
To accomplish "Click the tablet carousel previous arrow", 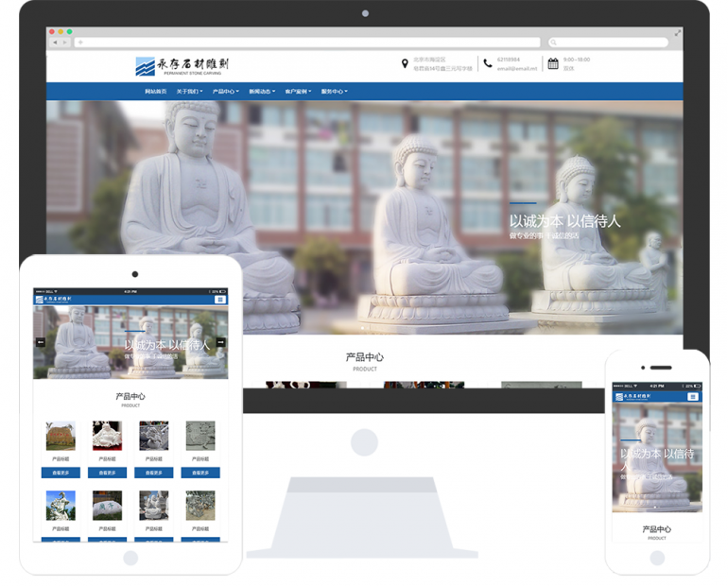I will 41,342.
